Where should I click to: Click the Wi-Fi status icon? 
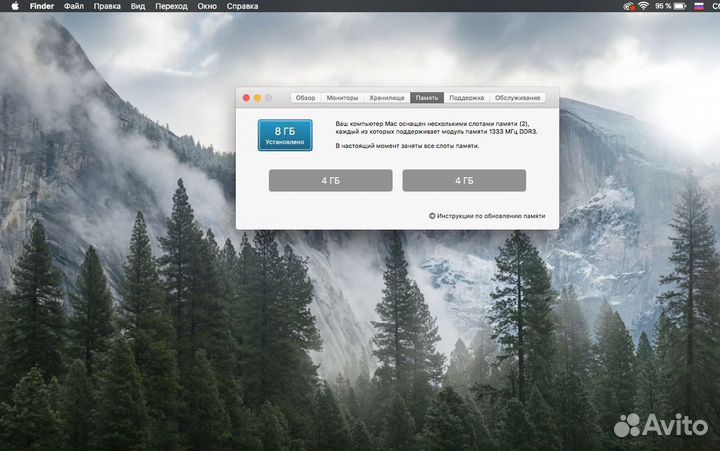(643, 6)
